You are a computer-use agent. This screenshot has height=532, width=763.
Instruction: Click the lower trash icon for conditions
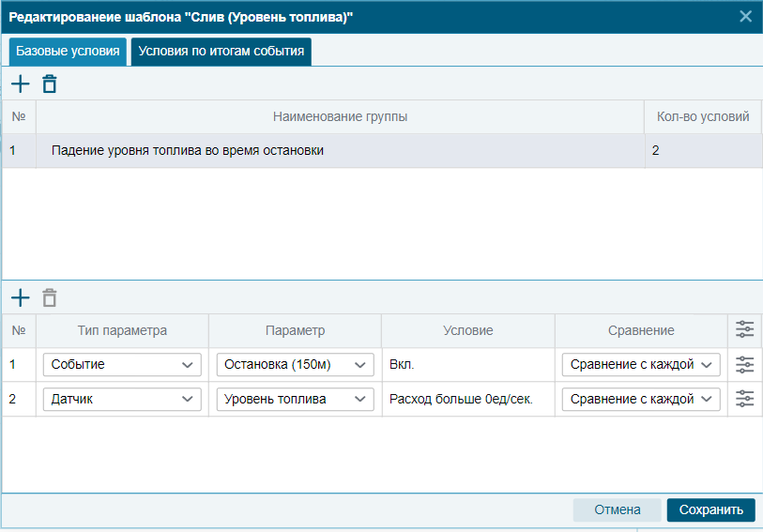[50, 297]
